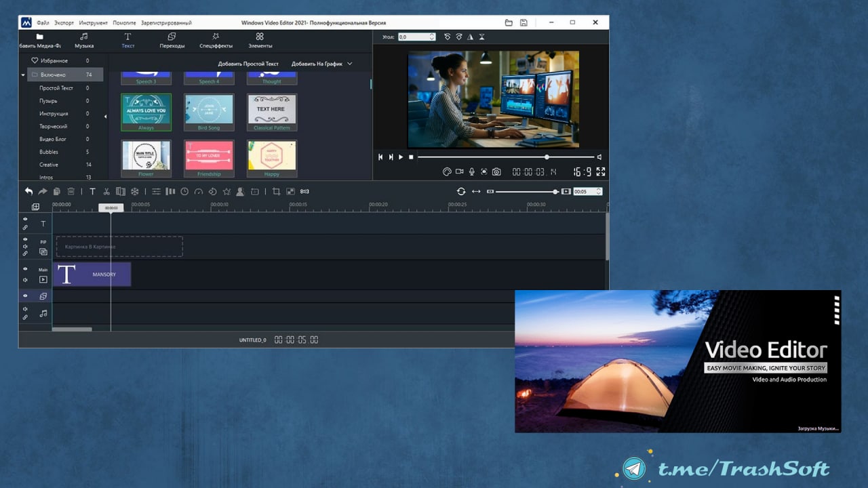Click the Добавить Простой Текст button
Image resolution: width=868 pixels, height=488 pixels.
coord(248,64)
